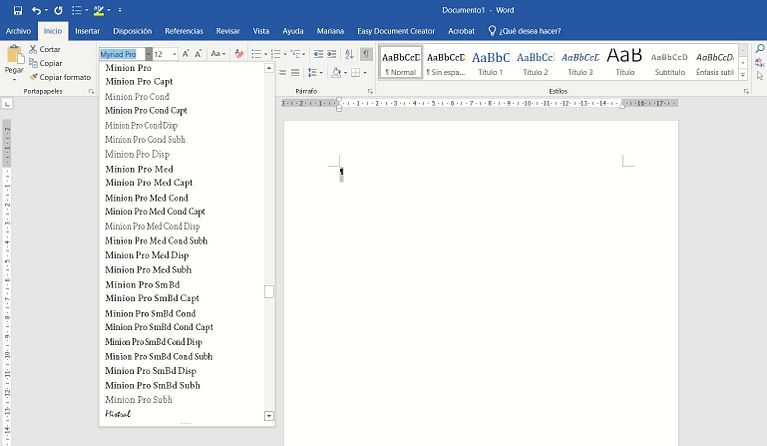767x446 pixels.
Task: Open the font size dropdown
Action: (174, 54)
